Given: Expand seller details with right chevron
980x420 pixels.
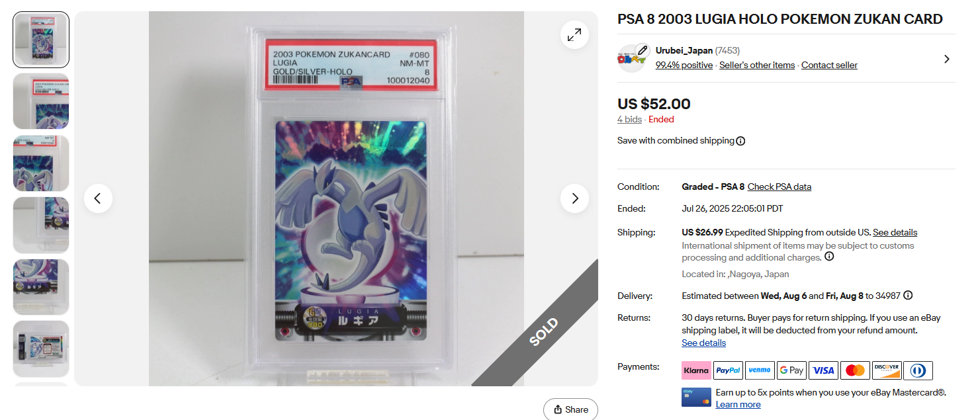Looking at the screenshot, I should point(946,59).
